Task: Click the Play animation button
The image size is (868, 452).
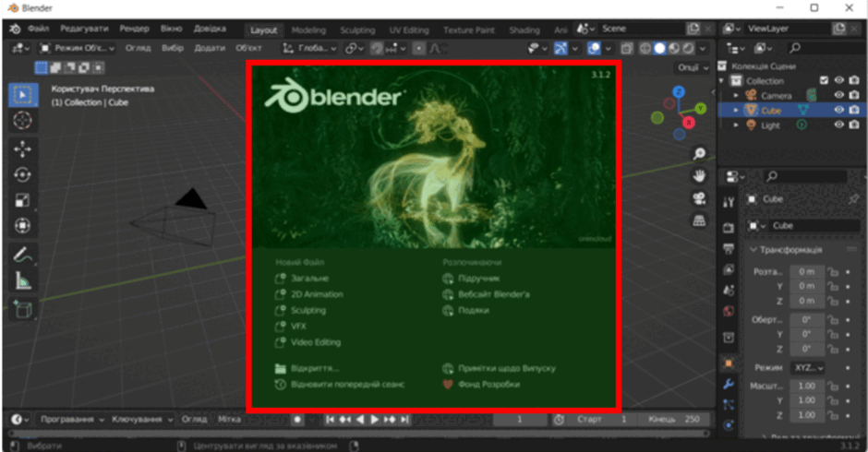Action: [375, 420]
